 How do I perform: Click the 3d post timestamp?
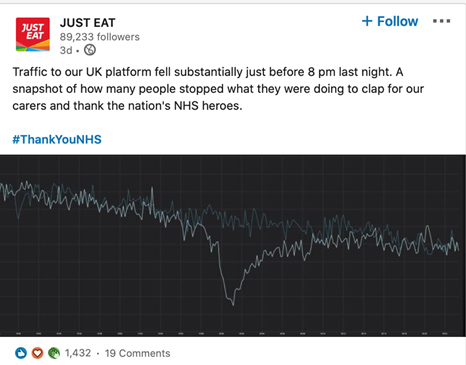pos(66,50)
